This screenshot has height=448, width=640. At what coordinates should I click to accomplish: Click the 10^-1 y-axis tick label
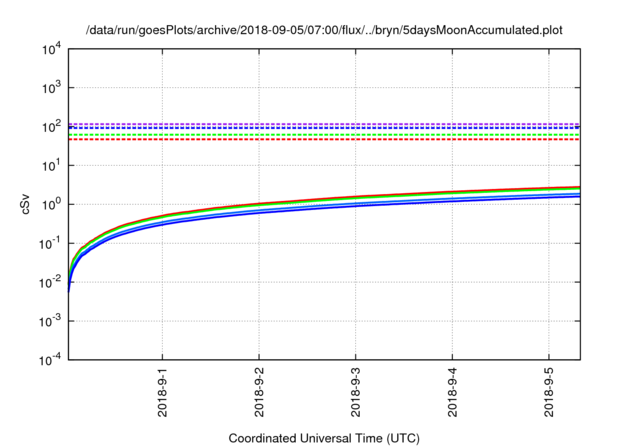(x=50, y=244)
